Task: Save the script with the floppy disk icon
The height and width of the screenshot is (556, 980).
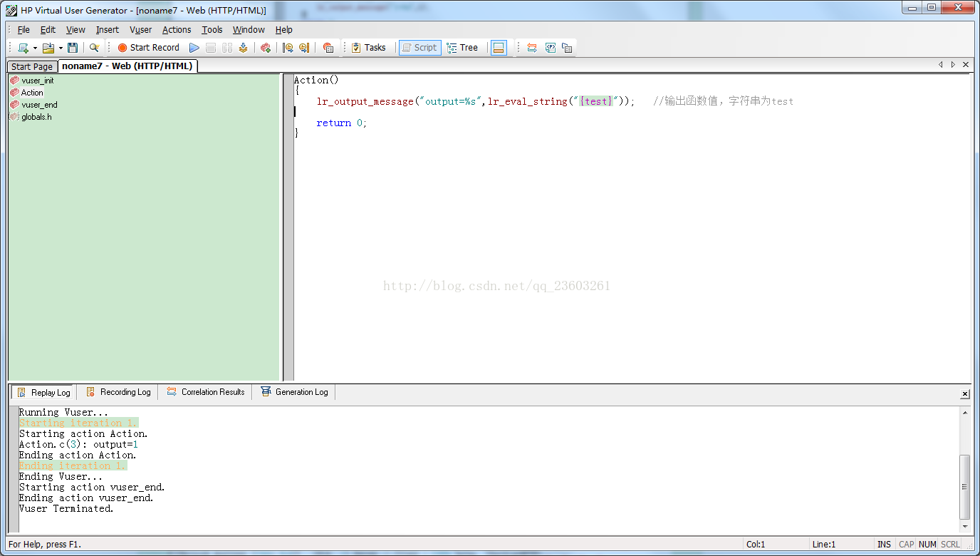Action: 73,48
